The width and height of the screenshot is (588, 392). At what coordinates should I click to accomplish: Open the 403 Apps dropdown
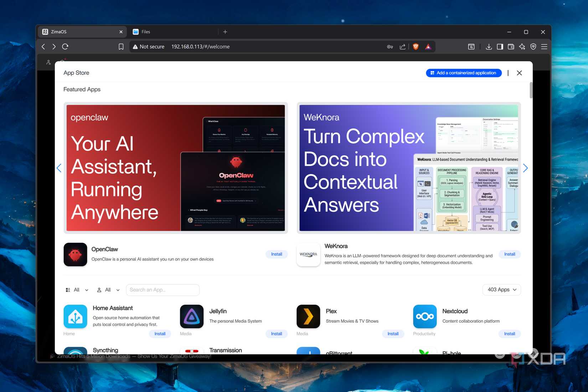(x=502, y=290)
